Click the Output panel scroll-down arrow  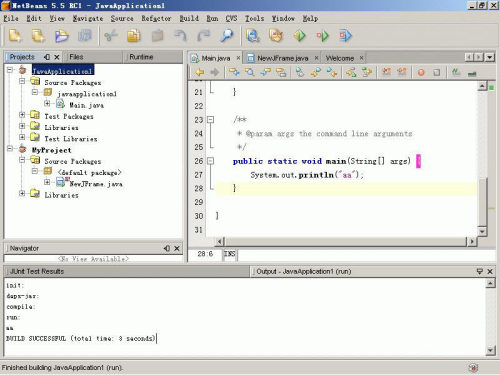[x=490, y=350]
